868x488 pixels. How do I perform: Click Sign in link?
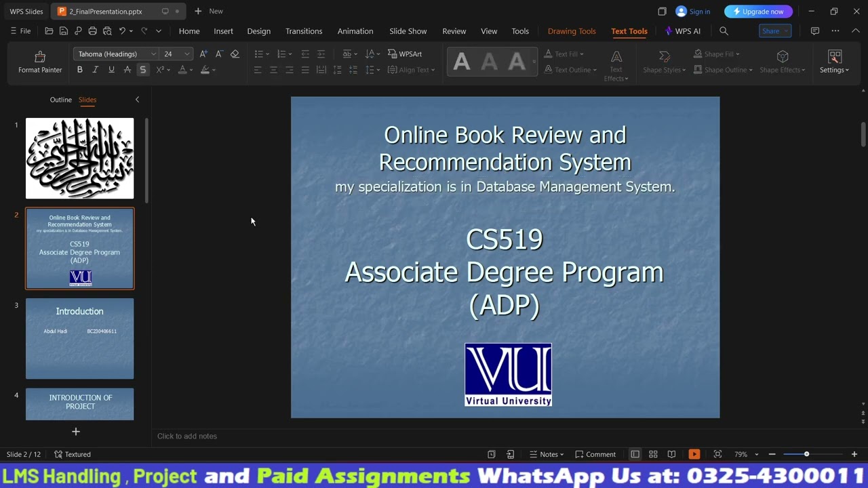(693, 12)
